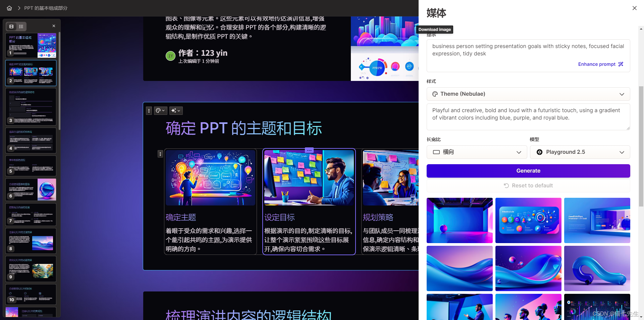The width and height of the screenshot is (644, 320).
Task: Open options pill above 设定目标 image
Action: 309,150
